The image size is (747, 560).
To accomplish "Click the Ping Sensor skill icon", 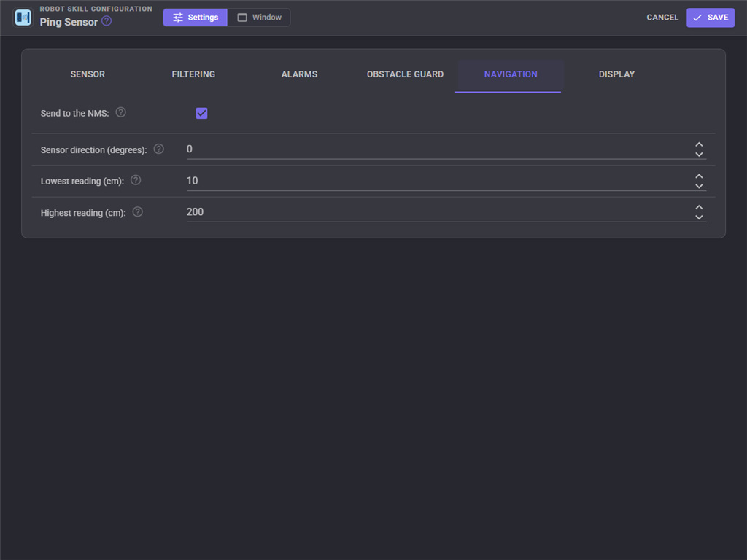I will 23,17.
